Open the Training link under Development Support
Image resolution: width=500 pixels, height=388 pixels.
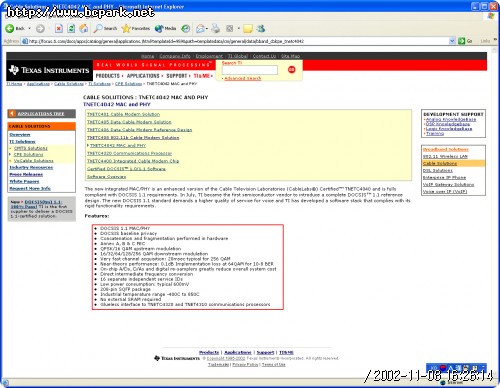click(x=435, y=133)
